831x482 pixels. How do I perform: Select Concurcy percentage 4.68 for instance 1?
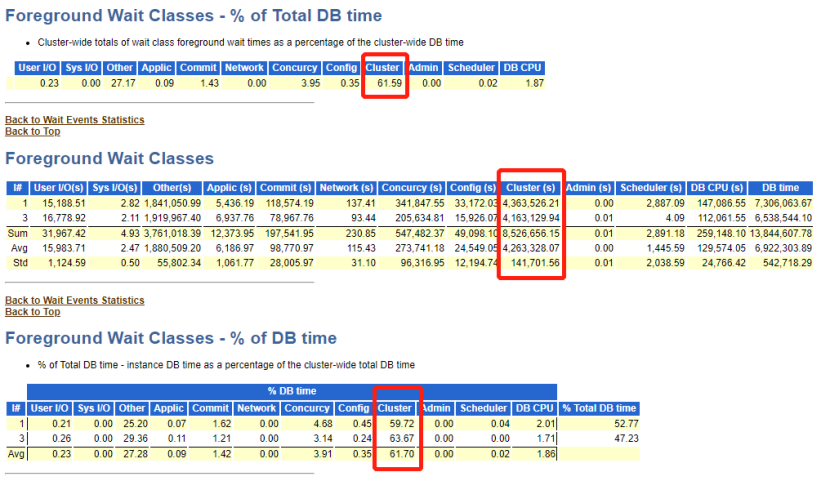323,424
